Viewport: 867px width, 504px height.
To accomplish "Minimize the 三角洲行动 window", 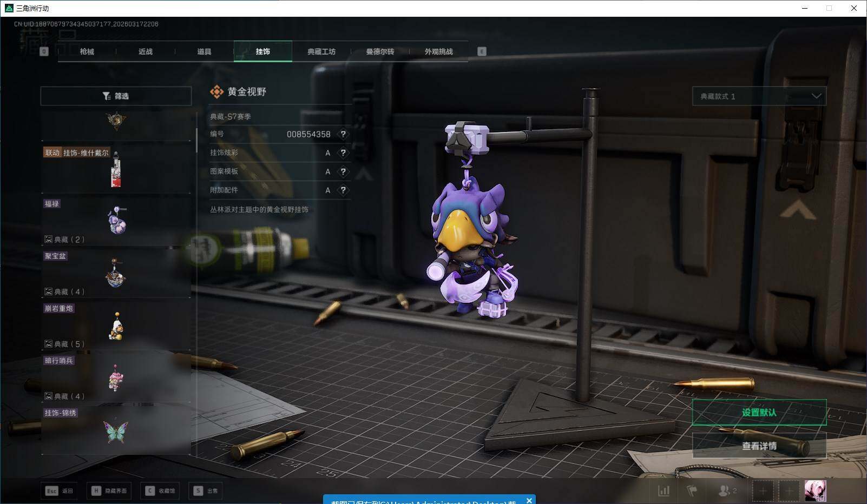I will click(x=805, y=8).
